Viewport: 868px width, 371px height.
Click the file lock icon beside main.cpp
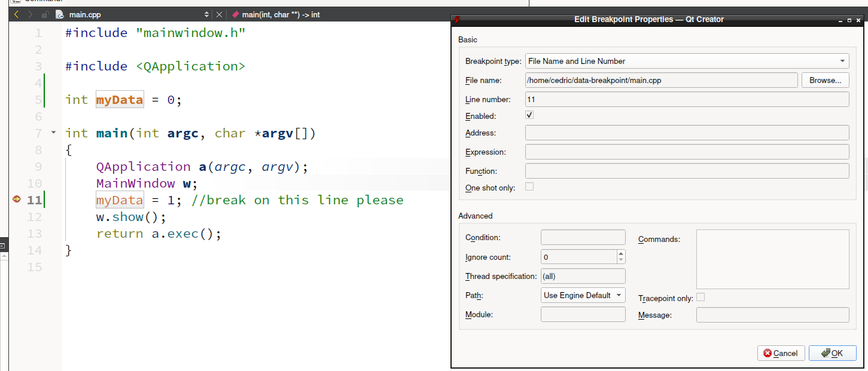pos(45,14)
